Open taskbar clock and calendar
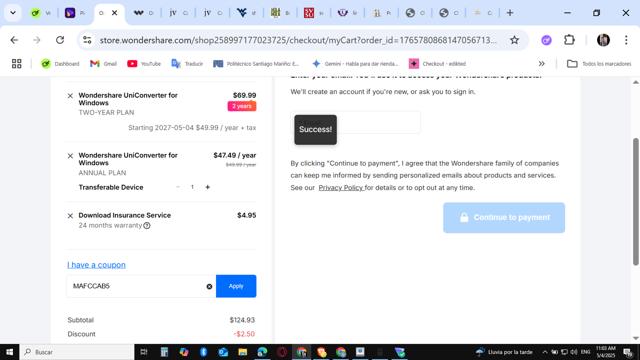The image size is (640, 360). tap(606, 352)
